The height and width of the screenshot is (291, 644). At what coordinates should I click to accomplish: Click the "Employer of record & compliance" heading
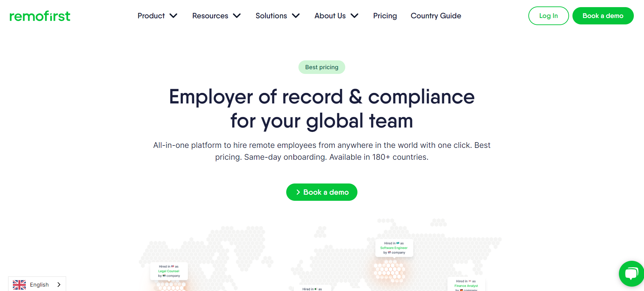[x=322, y=97]
